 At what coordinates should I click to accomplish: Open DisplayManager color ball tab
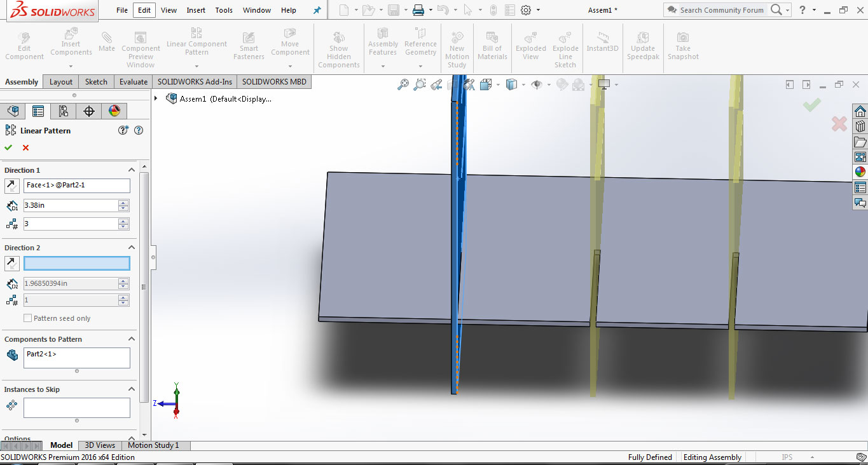pos(114,111)
